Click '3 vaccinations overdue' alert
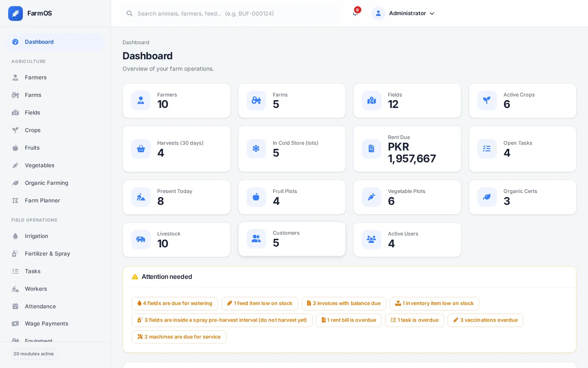 coord(486,320)
